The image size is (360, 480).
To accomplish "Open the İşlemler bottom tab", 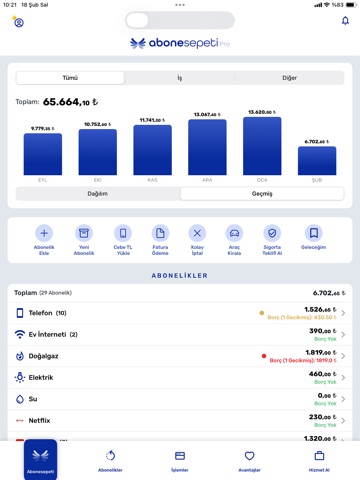I will coord(180,460).
